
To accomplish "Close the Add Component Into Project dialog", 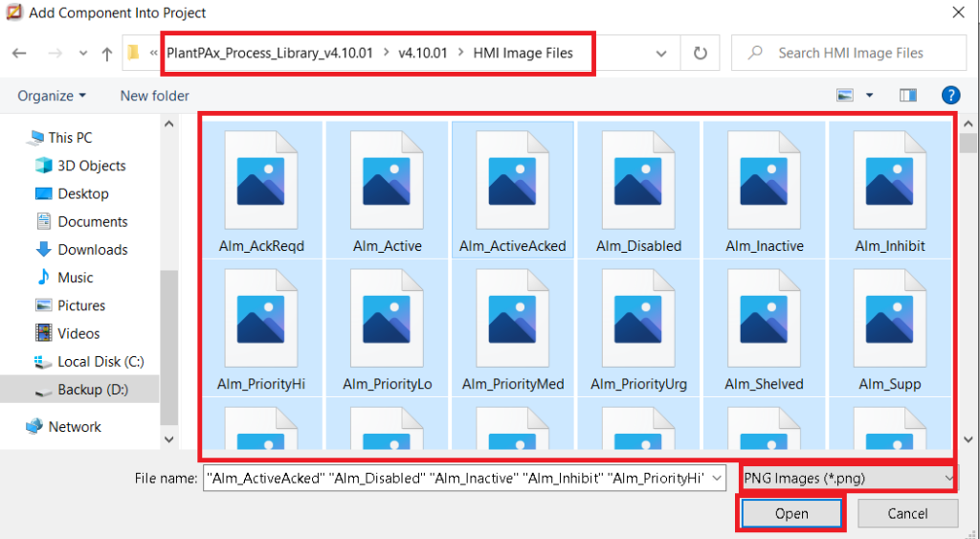I will click(x=958, y=12).
